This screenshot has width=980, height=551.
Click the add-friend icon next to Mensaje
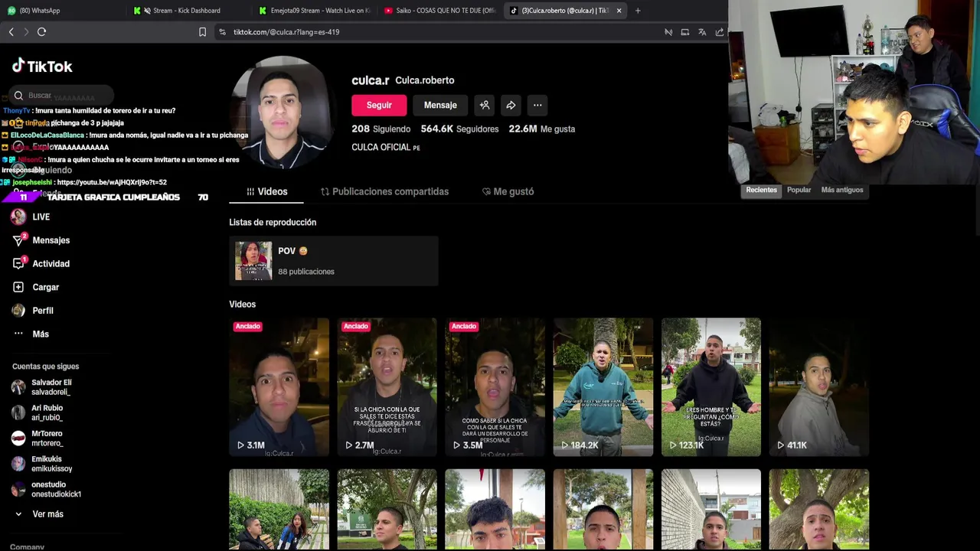485,106
